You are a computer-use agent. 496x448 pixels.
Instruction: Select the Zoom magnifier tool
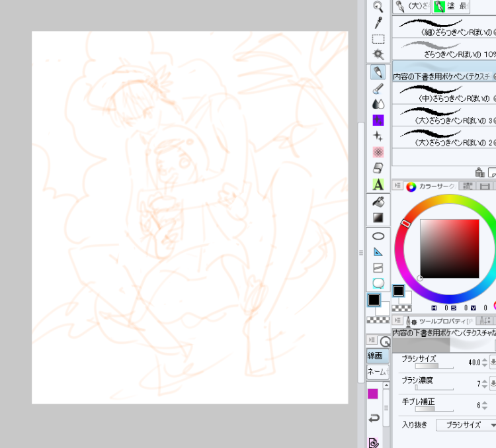pyautogui.click(x=378, y=7)
